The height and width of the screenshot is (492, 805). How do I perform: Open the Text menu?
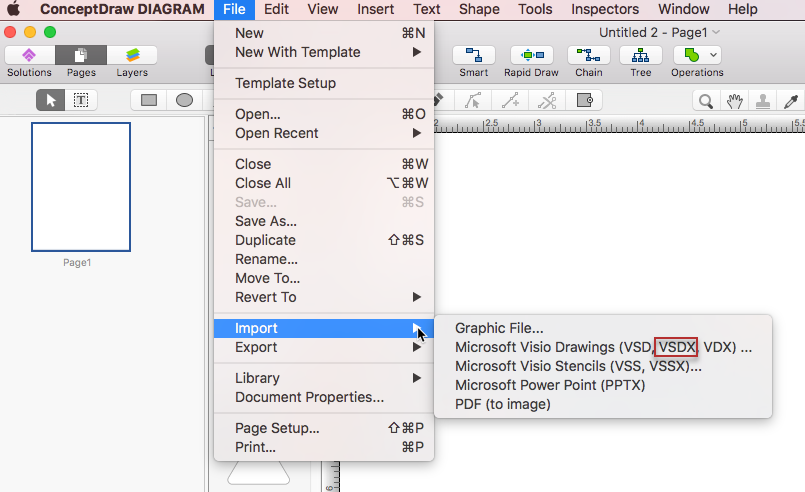coord(427,9)
